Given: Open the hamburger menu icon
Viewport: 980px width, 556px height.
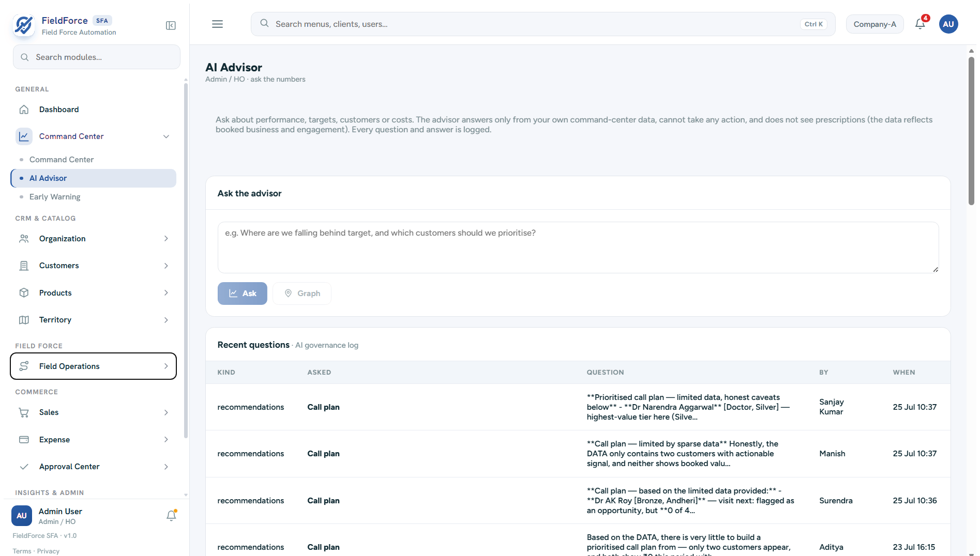Looking at the screenshot, I should coord(217,24).
